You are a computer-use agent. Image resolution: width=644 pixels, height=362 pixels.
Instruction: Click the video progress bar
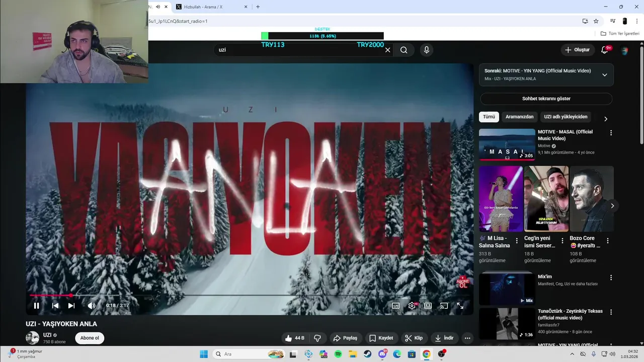[x=249, y=295]
